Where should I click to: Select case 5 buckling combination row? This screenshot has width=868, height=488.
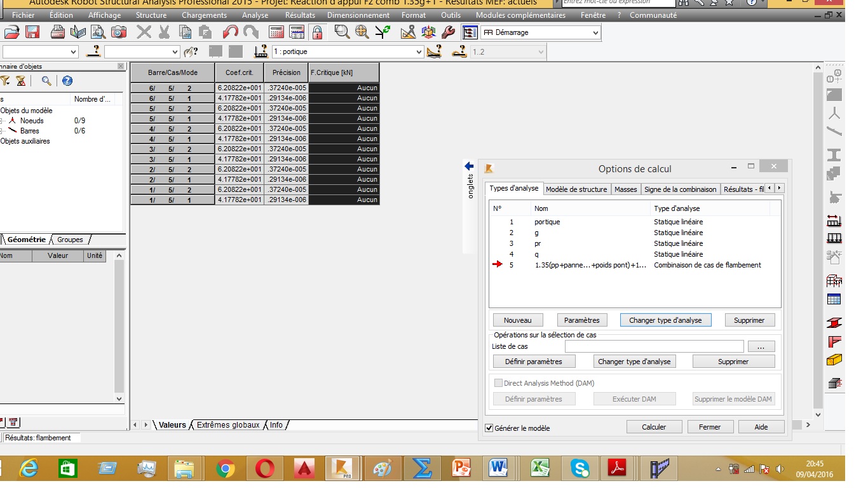[x=636, y=265]
